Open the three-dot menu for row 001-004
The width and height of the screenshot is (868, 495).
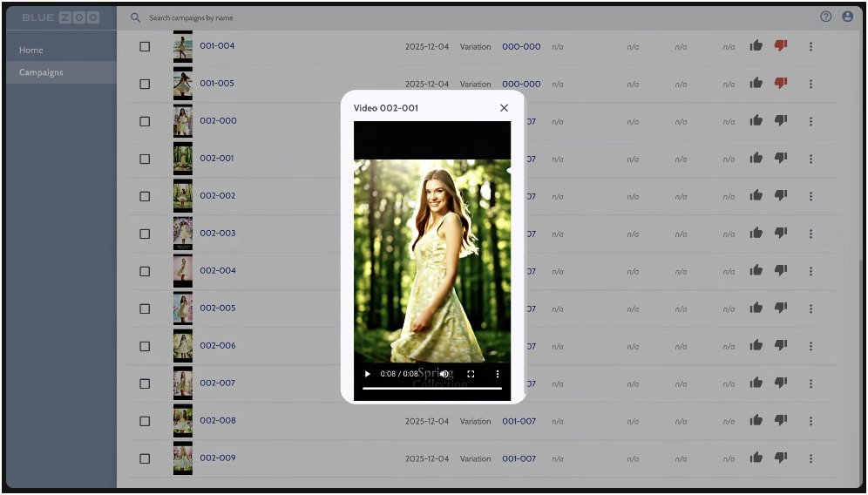[x=810, y=46]
